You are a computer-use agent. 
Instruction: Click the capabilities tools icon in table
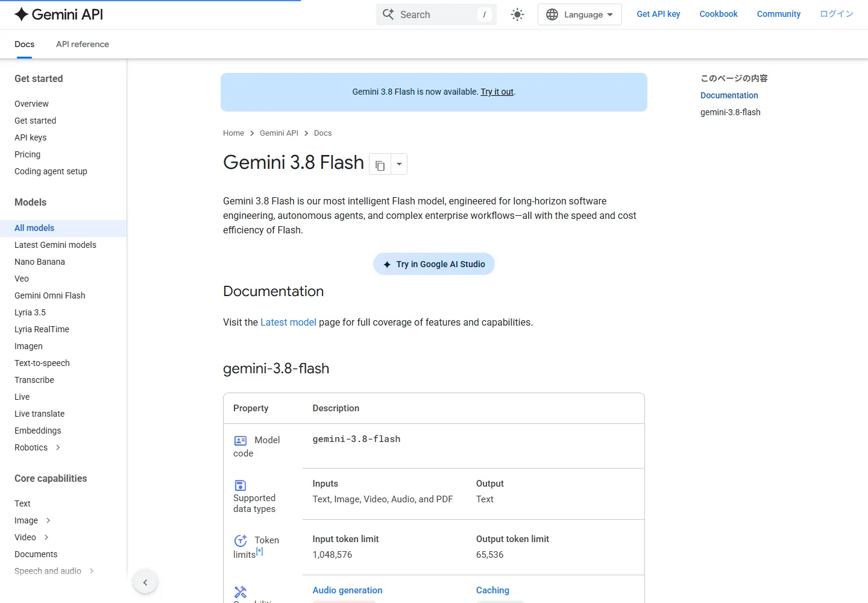pyautogui.click(x=241, y=592)
